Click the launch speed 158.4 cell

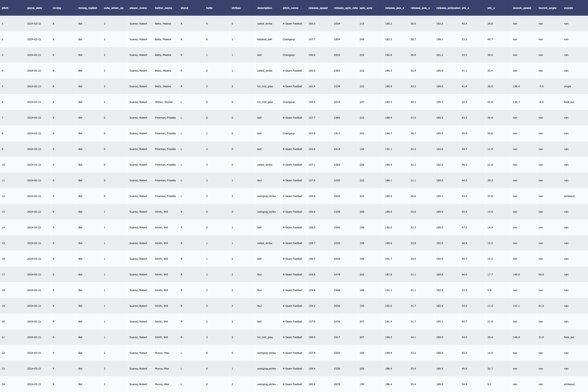click(x=516, y=86)
